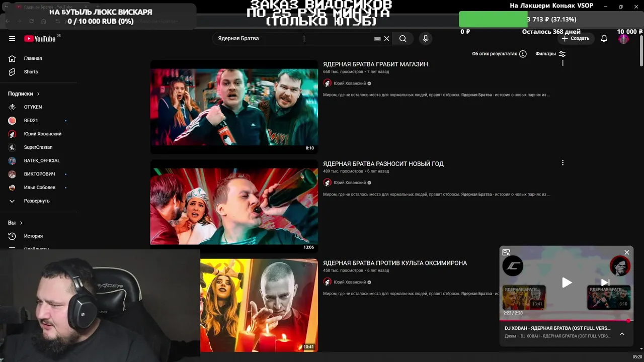
Task: Open Илья Соболев subscription channel
Action: click(x=40, y=188)
